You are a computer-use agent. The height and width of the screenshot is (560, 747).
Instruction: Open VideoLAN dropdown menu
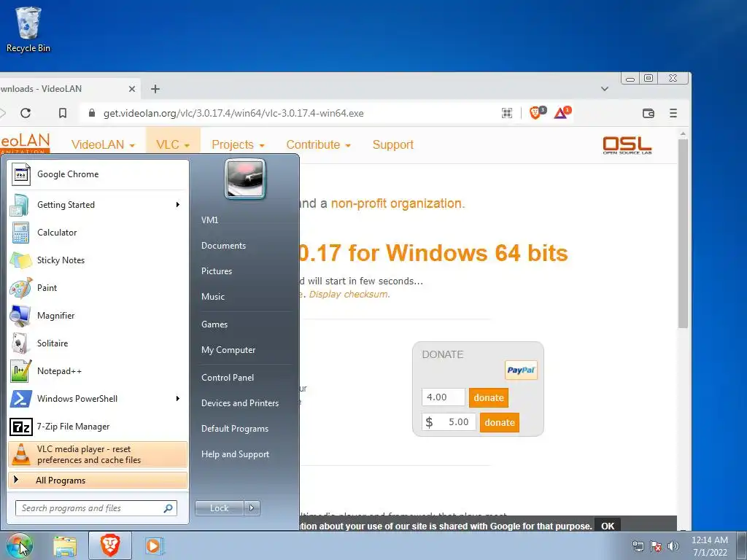point(103,145)
